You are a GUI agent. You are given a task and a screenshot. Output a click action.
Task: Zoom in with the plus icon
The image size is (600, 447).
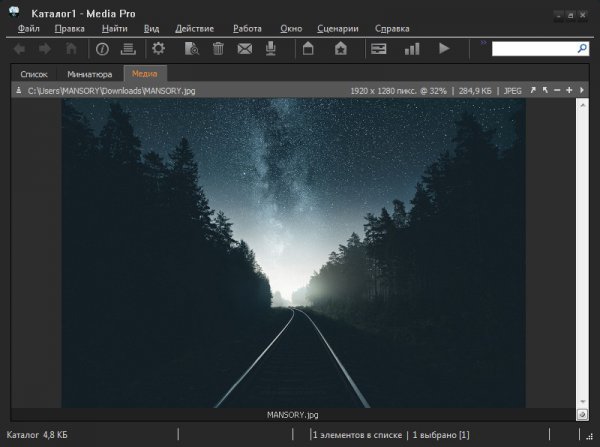tap(569, 90)
